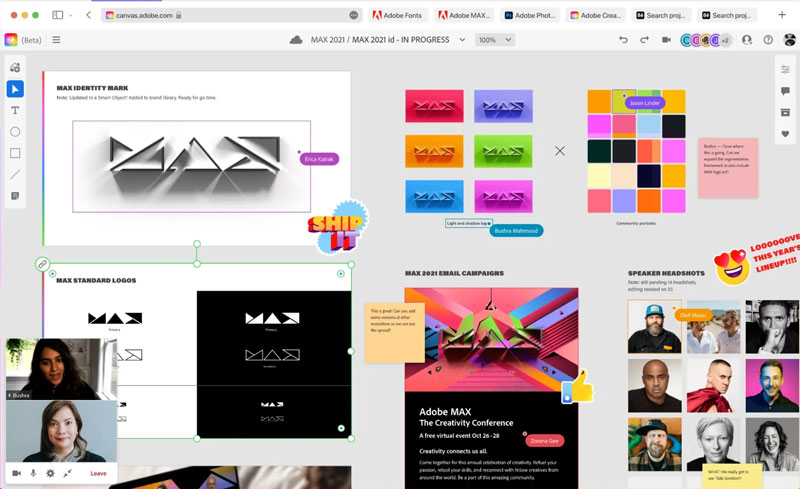Select the Line tool
Screen dimensions: 800x489
click(15, 175)
